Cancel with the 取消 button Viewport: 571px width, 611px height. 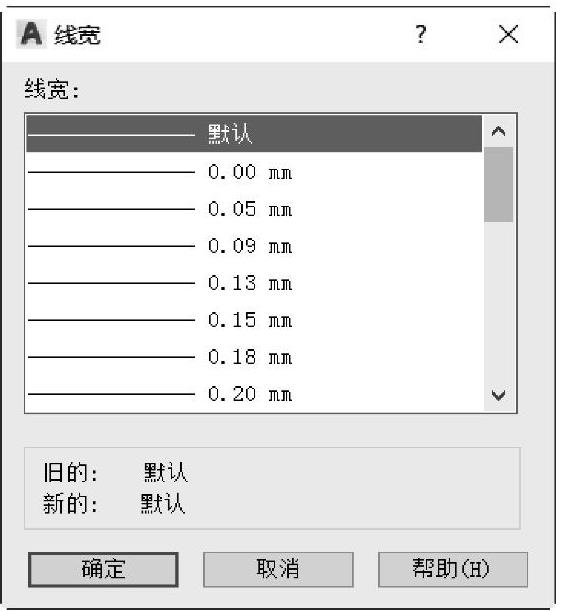click(x=278, y=569)
